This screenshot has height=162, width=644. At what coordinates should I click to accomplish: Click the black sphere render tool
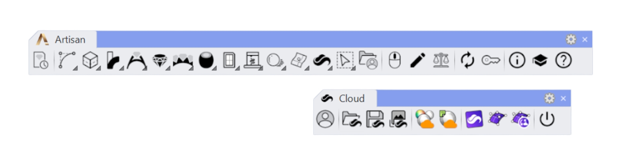pos(206,60)
